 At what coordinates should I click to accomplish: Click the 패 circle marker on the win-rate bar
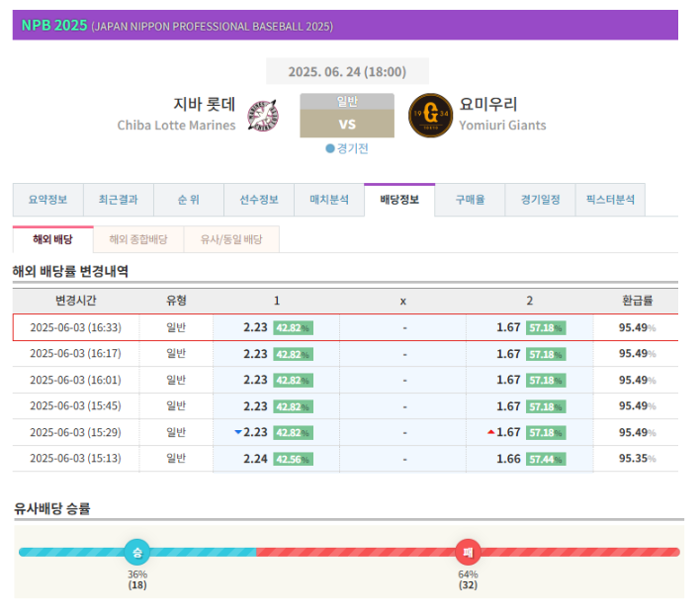468,552
